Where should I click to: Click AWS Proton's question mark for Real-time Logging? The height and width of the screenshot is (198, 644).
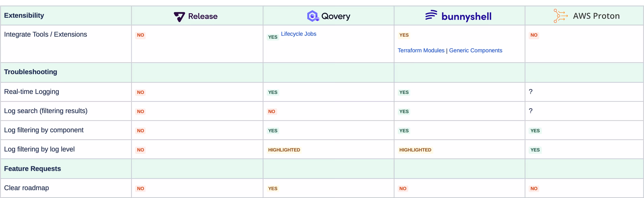point(531,92)
